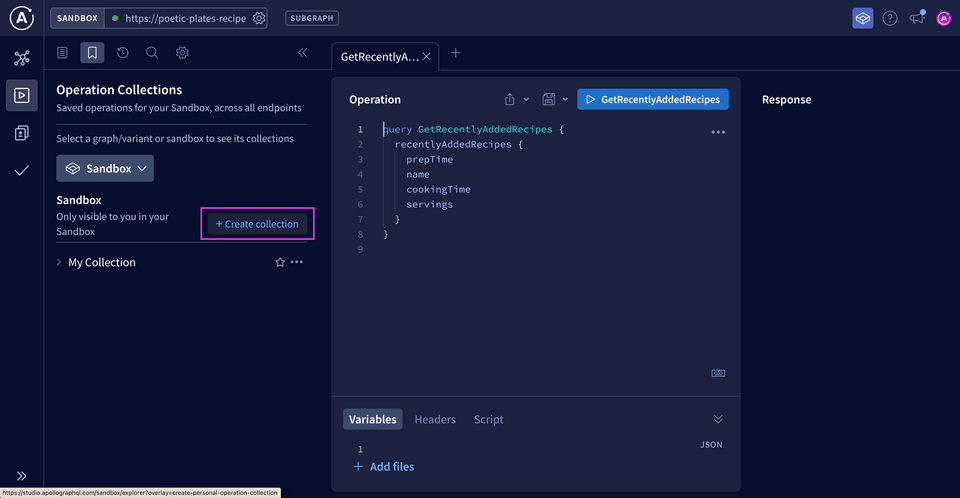Open the Help question mark icon
960x498 pixels.
[890, 18]
